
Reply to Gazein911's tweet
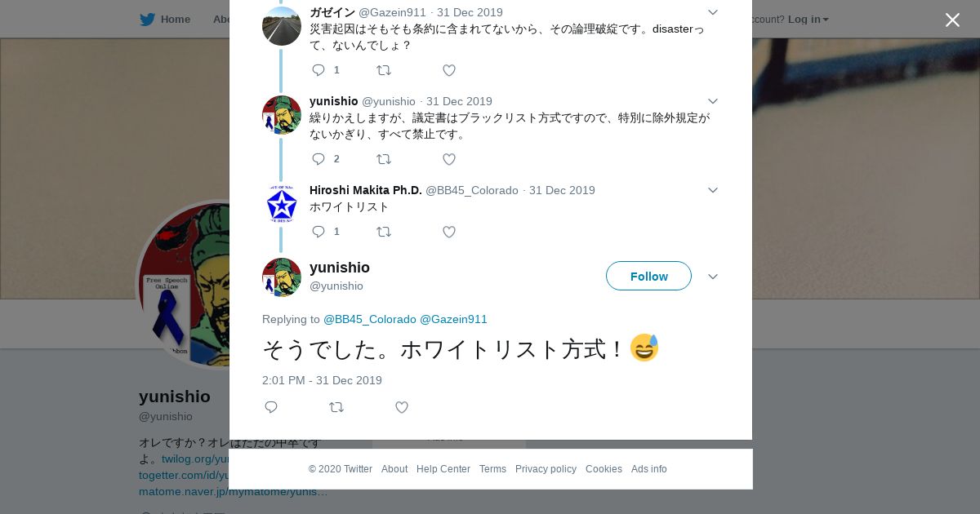319,70
